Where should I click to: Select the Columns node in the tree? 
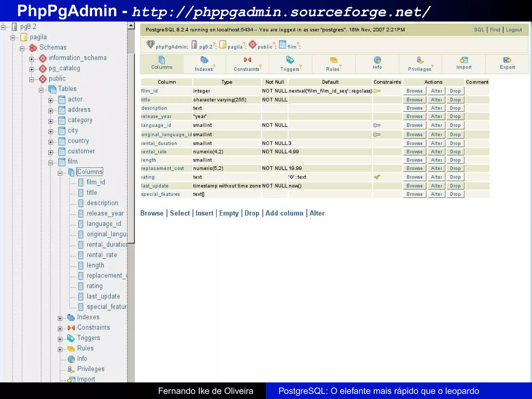90,172
